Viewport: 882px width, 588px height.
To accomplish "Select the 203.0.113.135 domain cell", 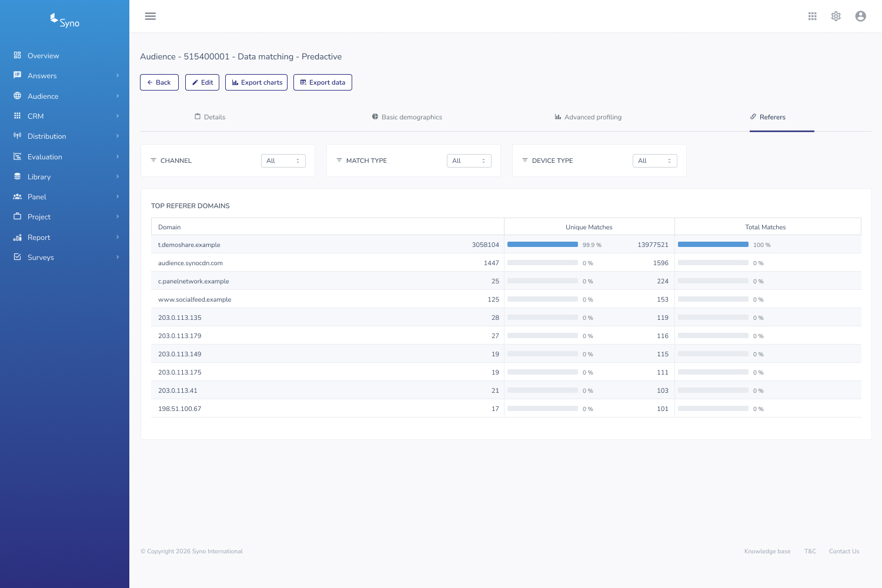I will (180, 318).
